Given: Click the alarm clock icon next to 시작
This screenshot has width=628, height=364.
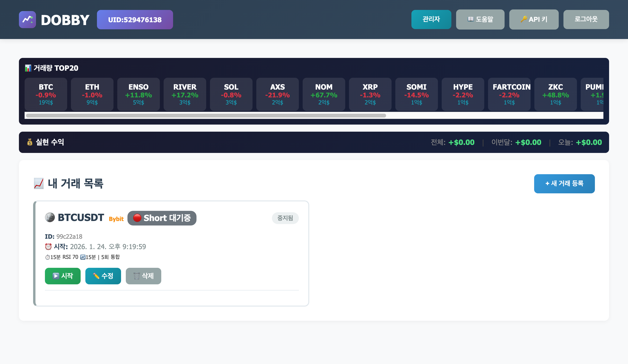Looking at the screenshot, I should [x=48, y=247].
